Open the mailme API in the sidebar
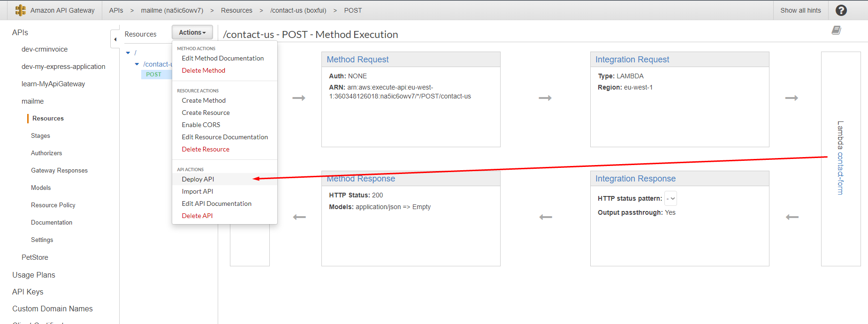This screenshot has height=324, width=868. click(32, 101)
